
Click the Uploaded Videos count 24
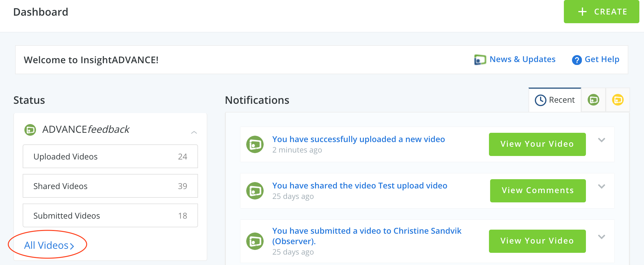tap(183, 157)
